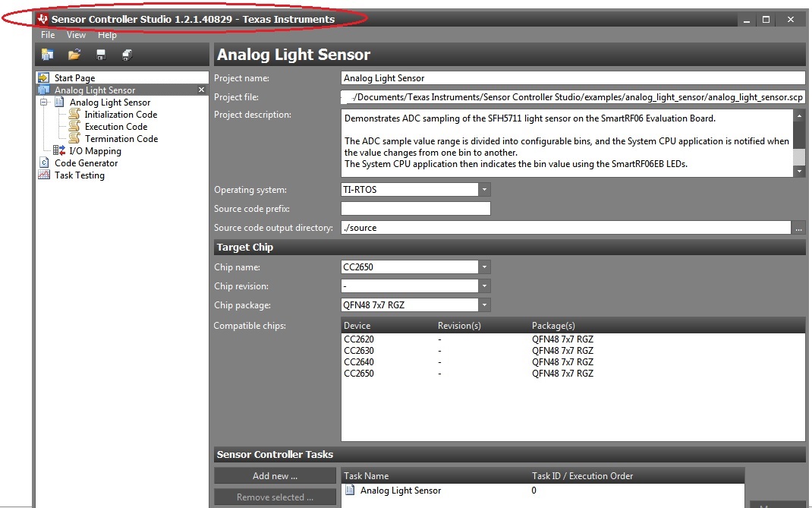Click the Task Testing graph icon
Image resolution: width=812 pixels, height=508 pixels.
[44, 175]
